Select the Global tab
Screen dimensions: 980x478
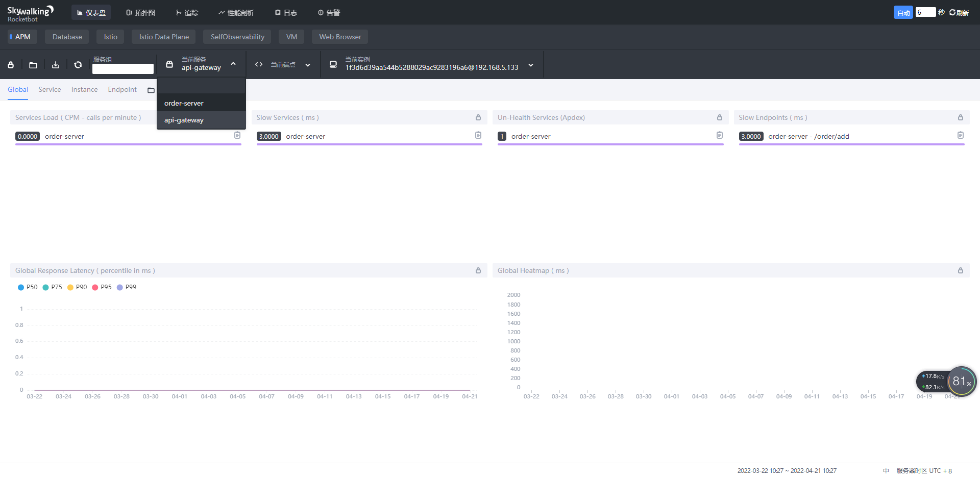18,90
